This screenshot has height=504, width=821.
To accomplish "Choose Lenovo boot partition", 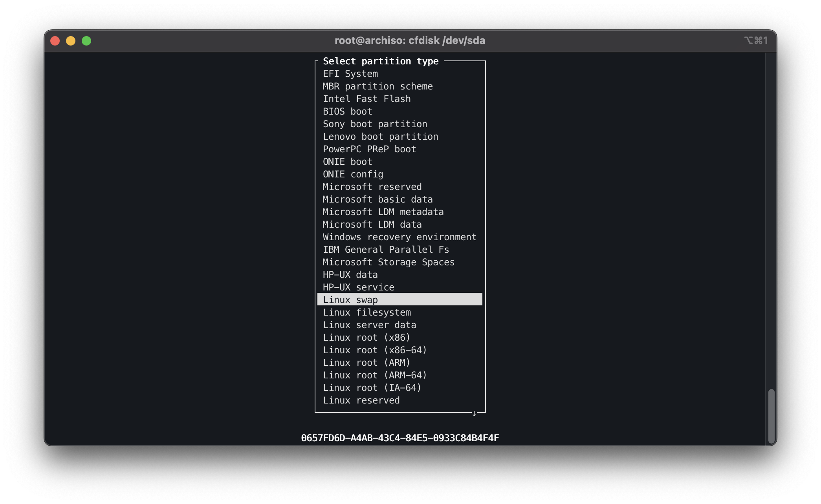I will [381, 137].
